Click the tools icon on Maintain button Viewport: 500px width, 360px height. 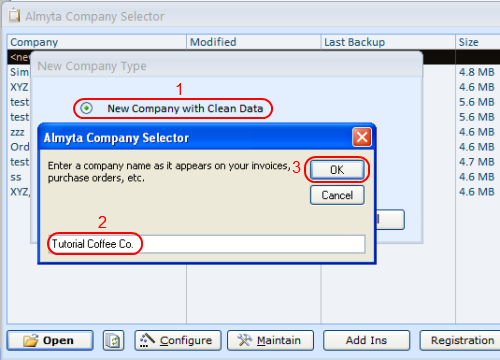(244, 340)
